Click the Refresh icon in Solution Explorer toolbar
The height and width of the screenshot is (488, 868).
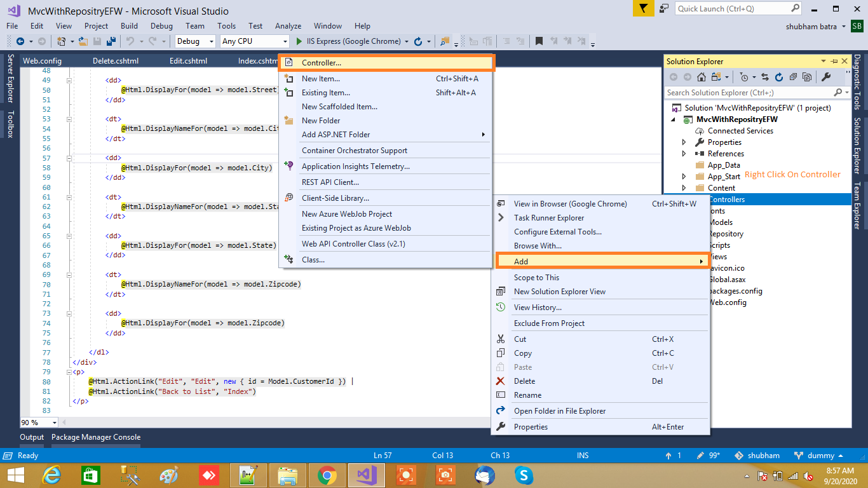(779, 77)
